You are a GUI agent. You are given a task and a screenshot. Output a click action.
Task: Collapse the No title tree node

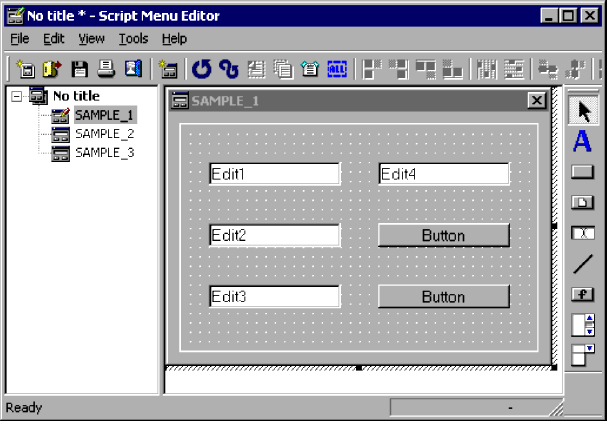click(x=17, y=96)
